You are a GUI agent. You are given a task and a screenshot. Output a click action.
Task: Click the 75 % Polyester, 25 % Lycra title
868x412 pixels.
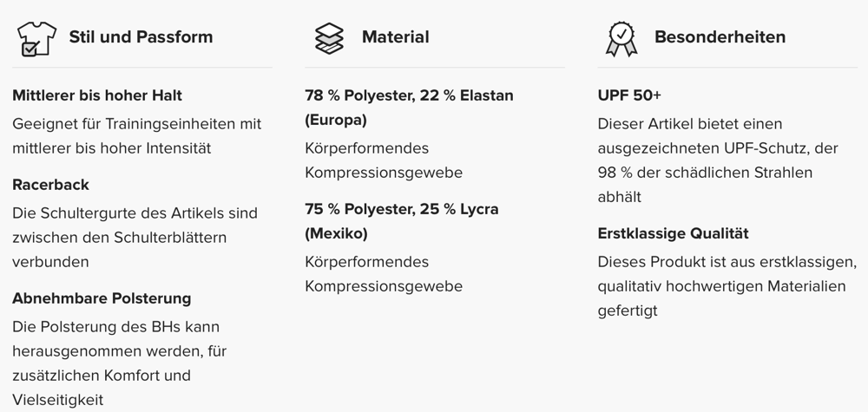coord(402,221)
